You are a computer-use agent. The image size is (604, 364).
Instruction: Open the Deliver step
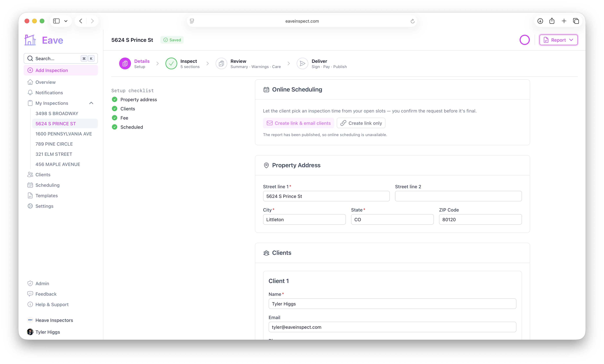click(x=322, y=64)
